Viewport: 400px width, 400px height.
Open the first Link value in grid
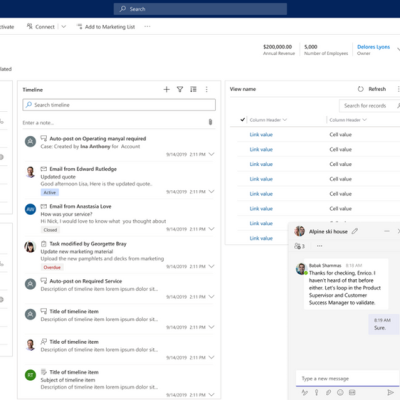(x=261, y=135)
